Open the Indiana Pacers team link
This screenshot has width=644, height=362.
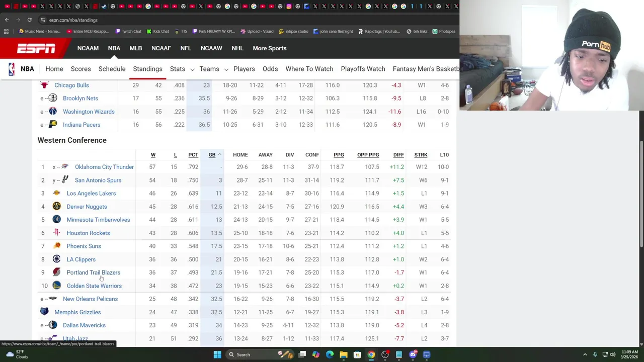[x=82, y=125]
